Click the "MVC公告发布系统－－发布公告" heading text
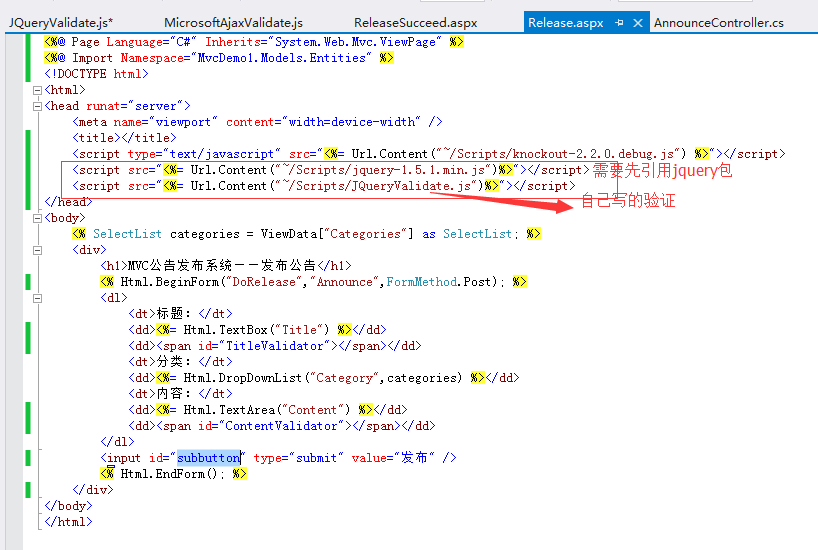Image resolution: width=818 pixels, height=550 pixels. pyautogui.click(x=222, y=266)
